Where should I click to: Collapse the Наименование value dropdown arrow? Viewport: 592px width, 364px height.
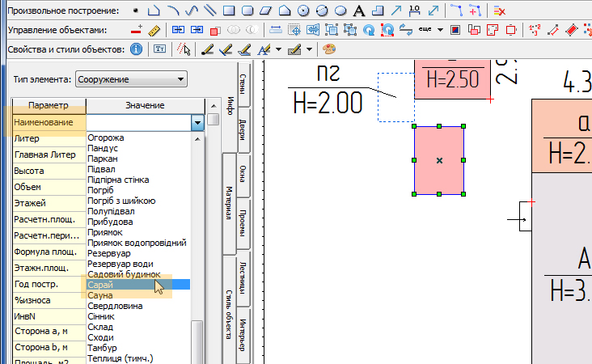[x=197, y=123]
